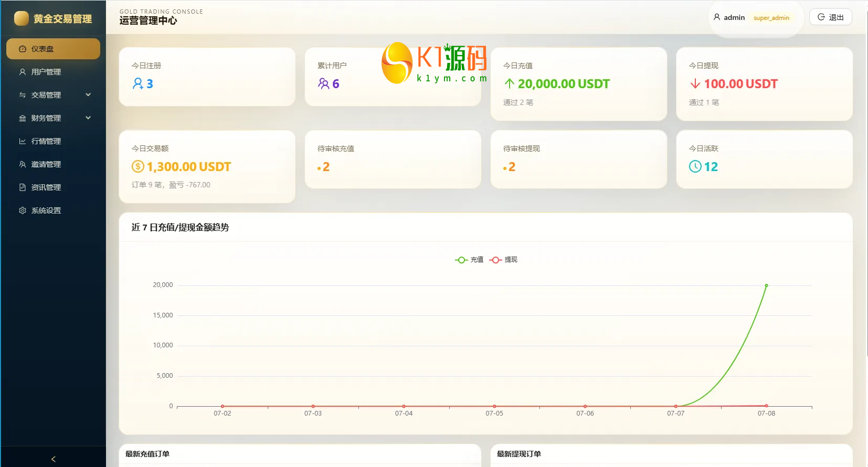Viewport: 868px width, 467px height.
Task: Click the 100.00 USDT withdrawal amount
Action: point(740,83)
